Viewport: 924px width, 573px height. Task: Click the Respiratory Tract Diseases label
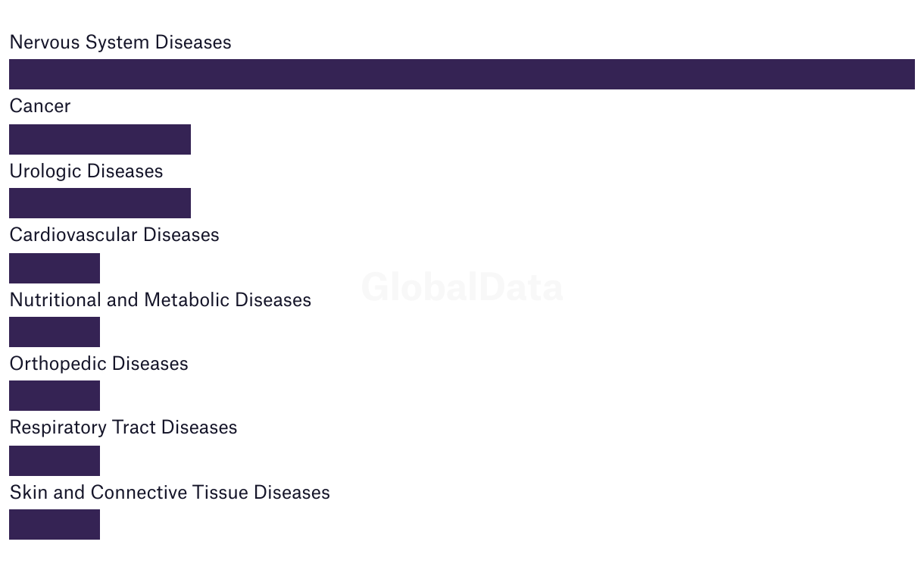[123, 427]
